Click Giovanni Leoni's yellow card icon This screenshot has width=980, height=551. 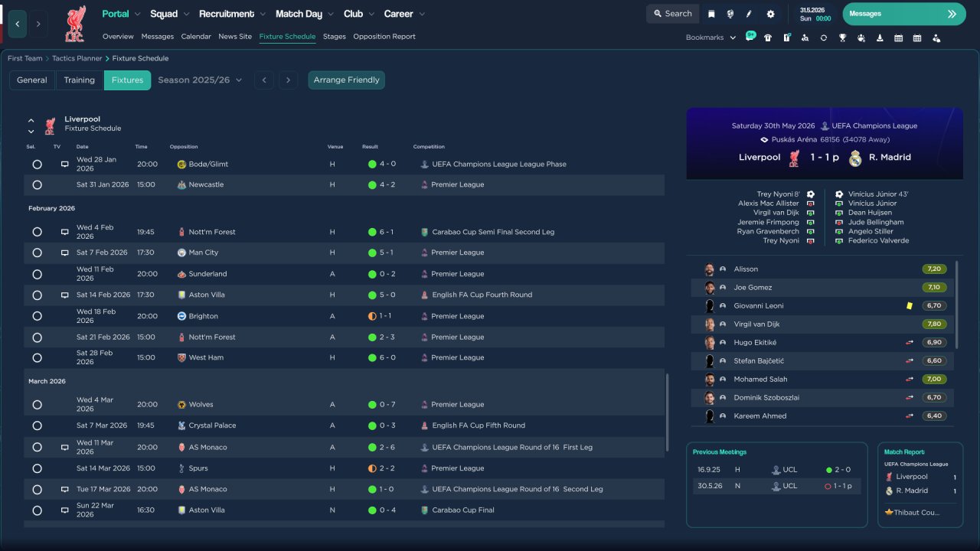coord(909,305)
